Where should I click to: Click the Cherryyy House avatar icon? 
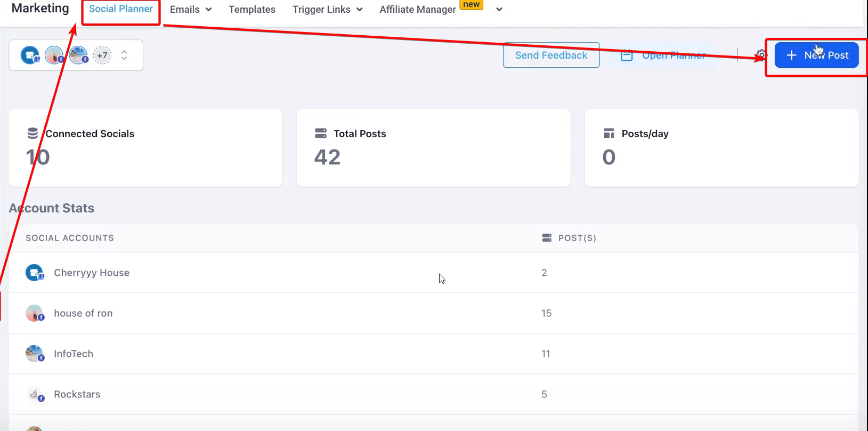click(35, 273)
